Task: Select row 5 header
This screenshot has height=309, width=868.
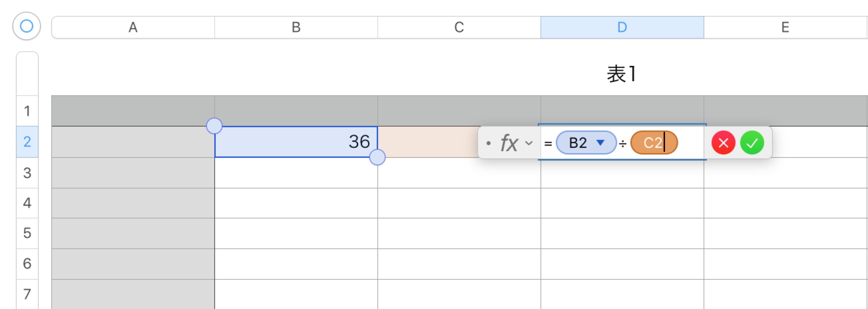Action: click(27, 233)
